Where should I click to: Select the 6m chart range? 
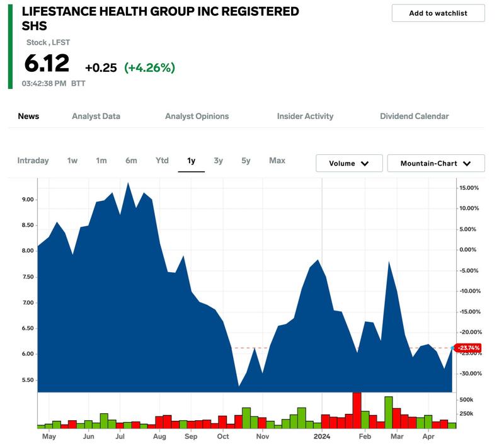(131, 161)
